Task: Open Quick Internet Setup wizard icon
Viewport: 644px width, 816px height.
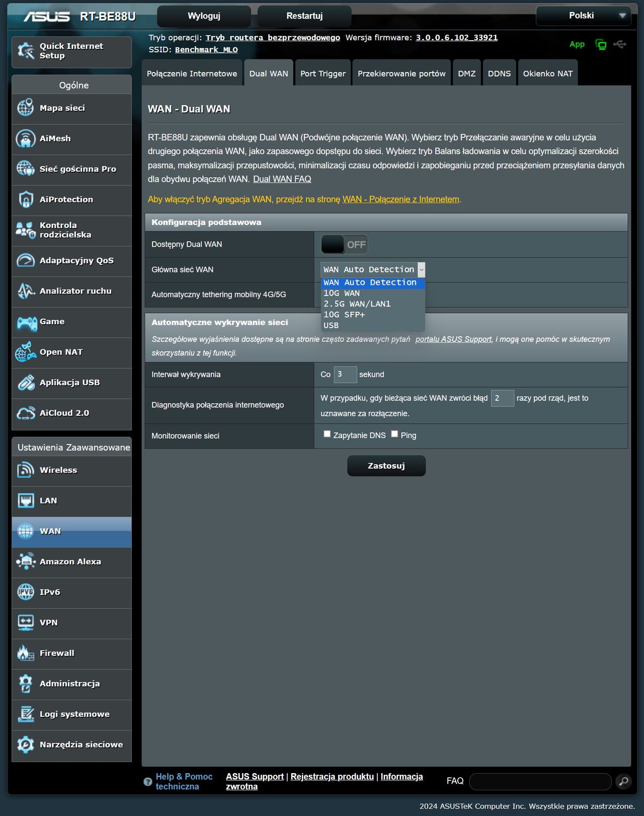Action: click(x=26, y=51)
